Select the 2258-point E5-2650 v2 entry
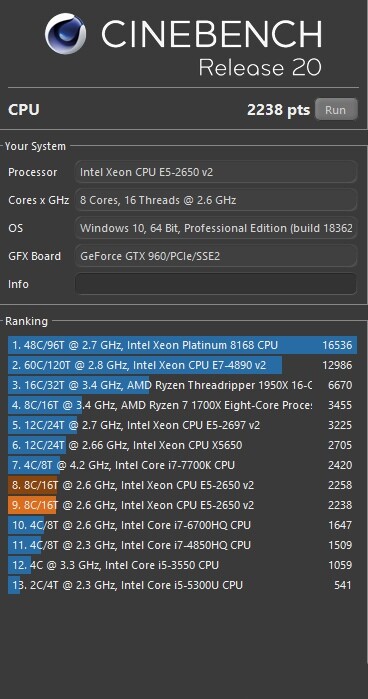This screenshot has height=699, width=368. coord(182,485)
